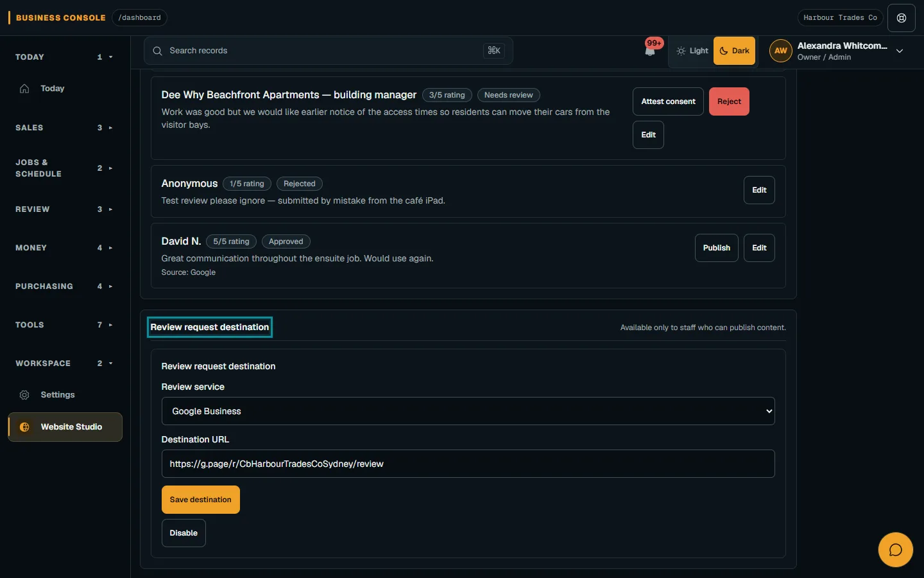The width and height of the screenshot is (924, 578).
Task: Expand the JOBS & SCHEDULE section
Action: (x=64, y=168)
